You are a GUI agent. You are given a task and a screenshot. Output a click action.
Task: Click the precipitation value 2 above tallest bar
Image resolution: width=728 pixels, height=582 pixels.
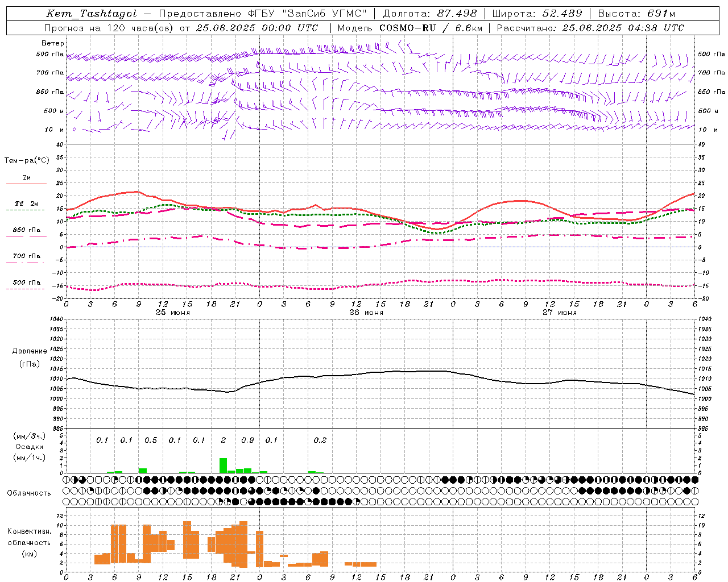click(224, 440)
